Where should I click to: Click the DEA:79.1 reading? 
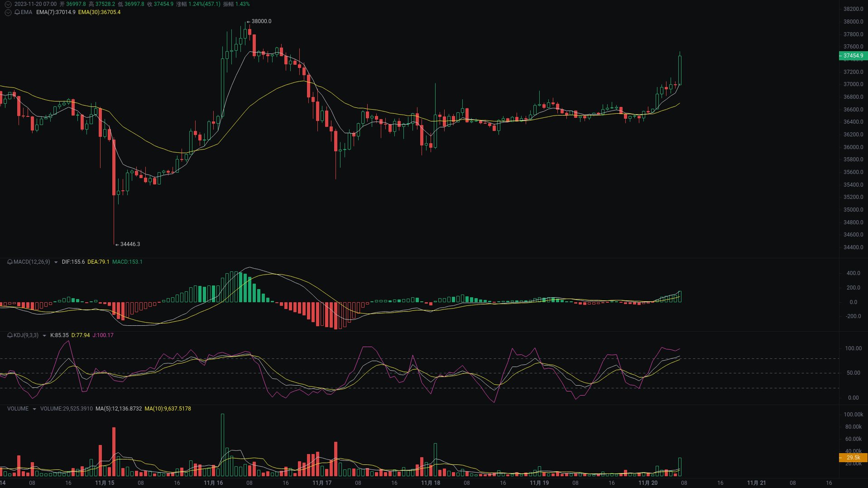pos(98,262)
